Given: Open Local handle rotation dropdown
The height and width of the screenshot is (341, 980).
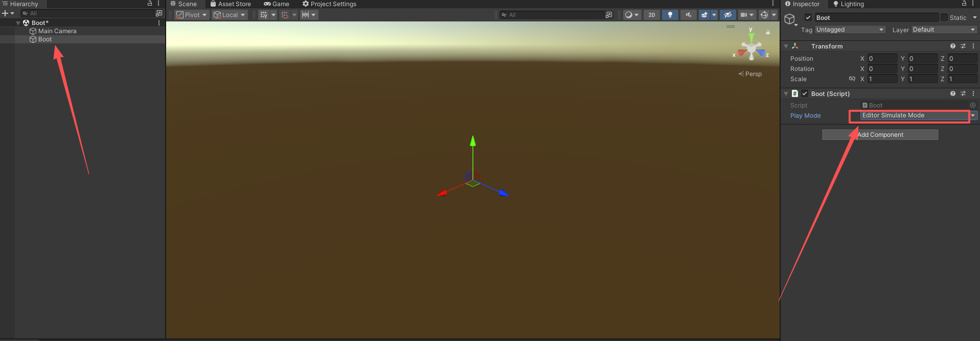Looking at the screenshot, I should point(230,15).
